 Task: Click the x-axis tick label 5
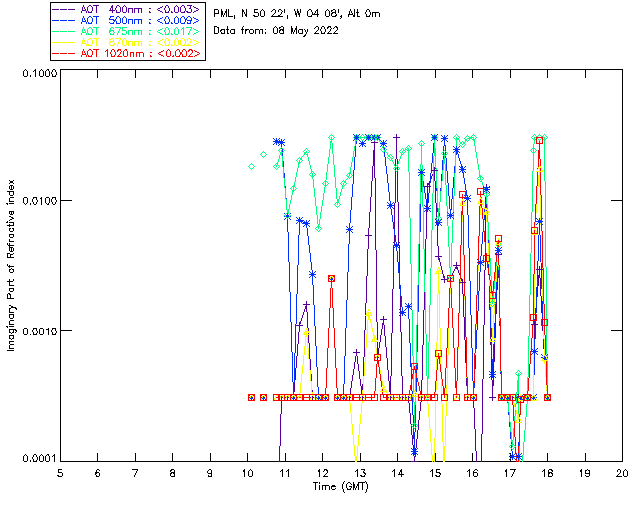pyautogui.click(x=60, y=472)
